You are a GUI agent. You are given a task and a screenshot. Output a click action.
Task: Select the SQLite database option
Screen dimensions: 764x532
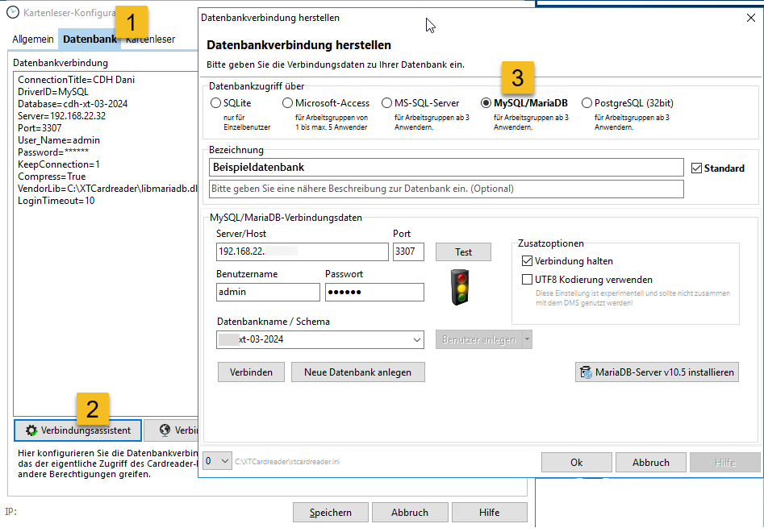pyautogui.click(x=215, y=103)
